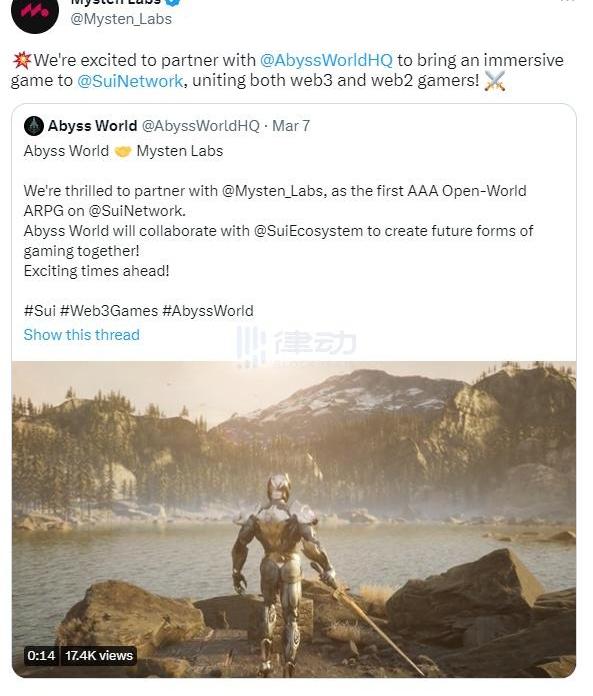Open the @Mysten_Labs handle under the name

coord(121,19)
